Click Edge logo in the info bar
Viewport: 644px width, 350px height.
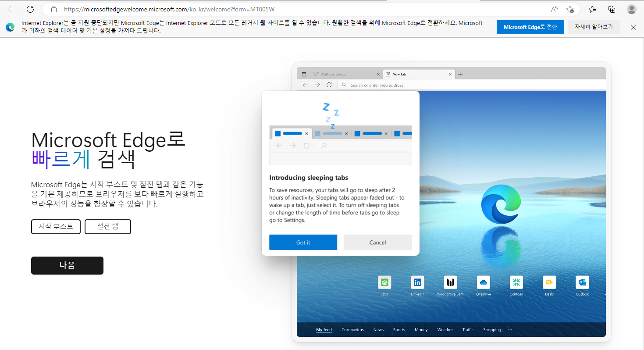tap(10, 27)
